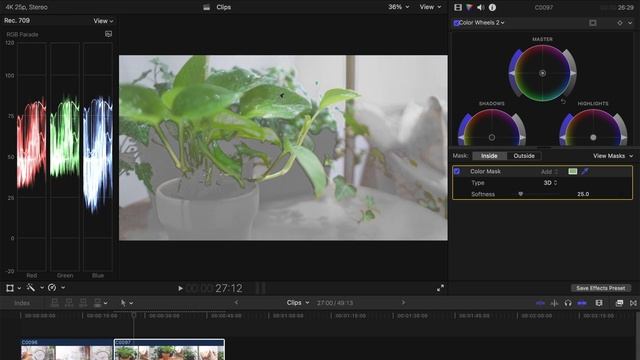Open the timeline Clips project dropdown
Screen dimensions: 640x360
pyautogui.click(x=298, y=303)
